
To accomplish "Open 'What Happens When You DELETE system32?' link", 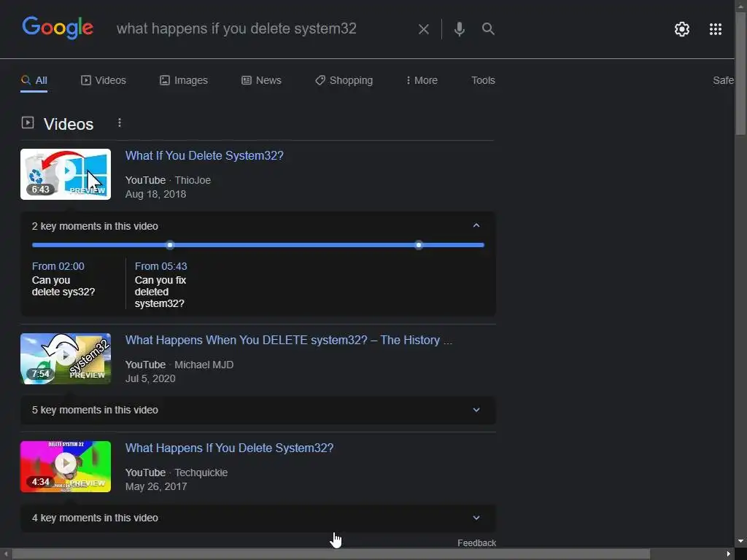I will tap(289, 340).
